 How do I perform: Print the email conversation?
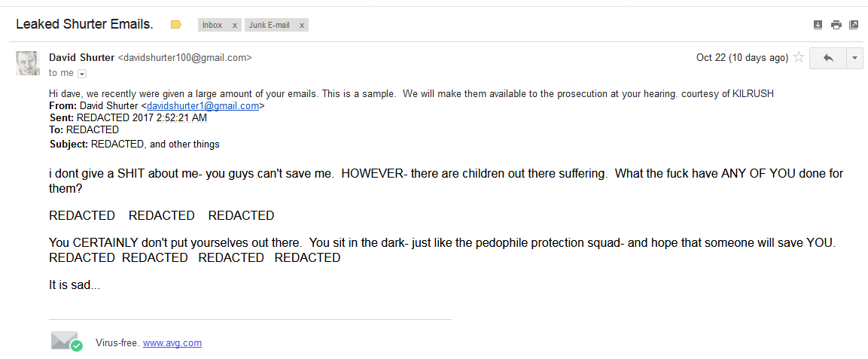pos(836,25)
